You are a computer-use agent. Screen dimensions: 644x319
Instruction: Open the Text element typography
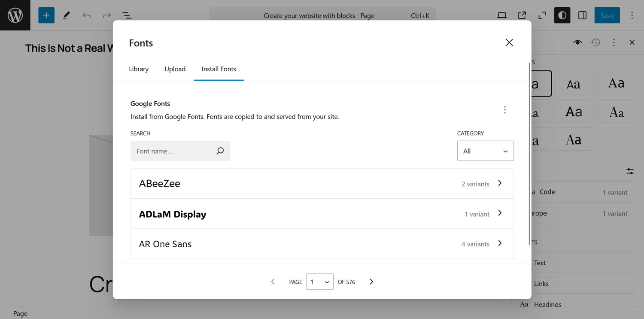[583, 263]
